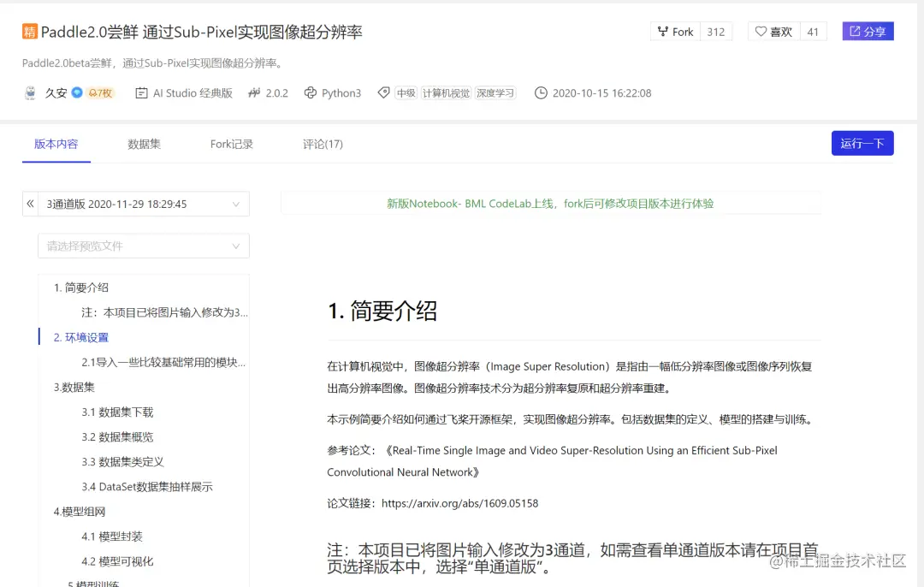Click Fork count 312
The image size is (924, 587).
point(716,32)
